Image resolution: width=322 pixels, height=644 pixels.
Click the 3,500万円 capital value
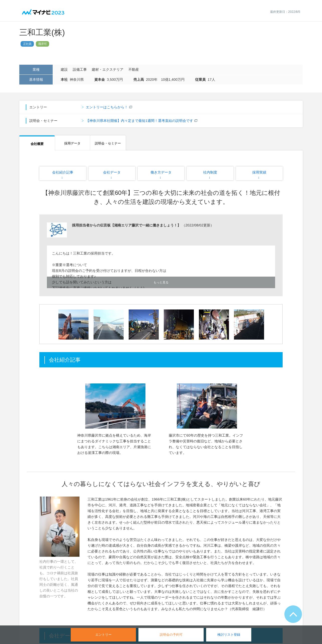pyautogui.click(x=115, y=79)
